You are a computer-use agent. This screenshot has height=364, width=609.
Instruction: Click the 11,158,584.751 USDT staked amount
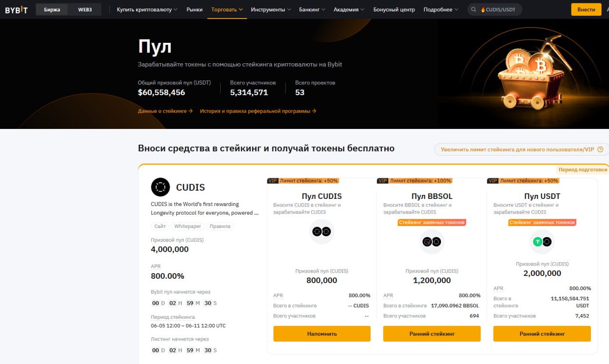[x=570, y=302]
